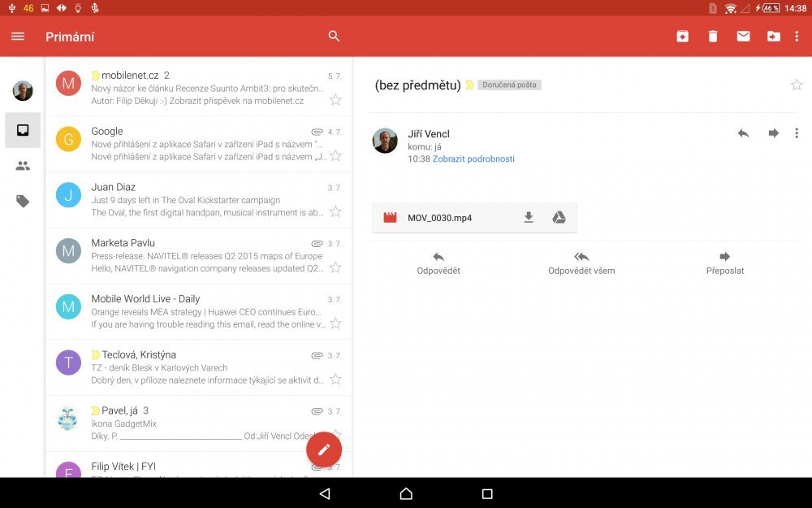Image resolution: width=812 pixels, height=508 pixels.
Task: Archive the open conversation
Action: click(682, 37)
